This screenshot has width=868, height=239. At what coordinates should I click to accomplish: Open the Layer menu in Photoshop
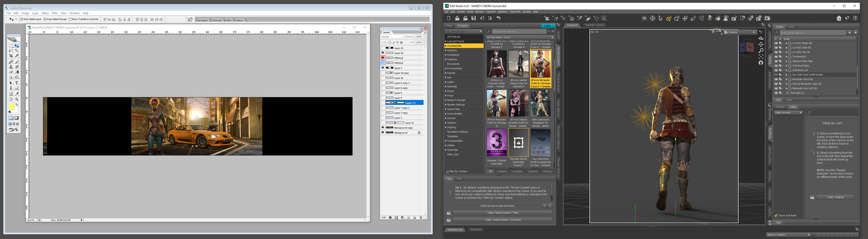pos(35,13)
